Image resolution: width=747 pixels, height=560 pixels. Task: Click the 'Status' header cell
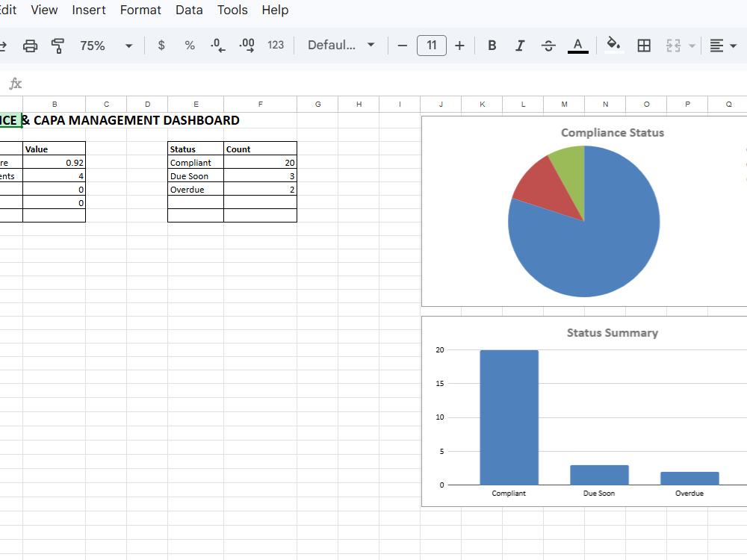(196, 149)
